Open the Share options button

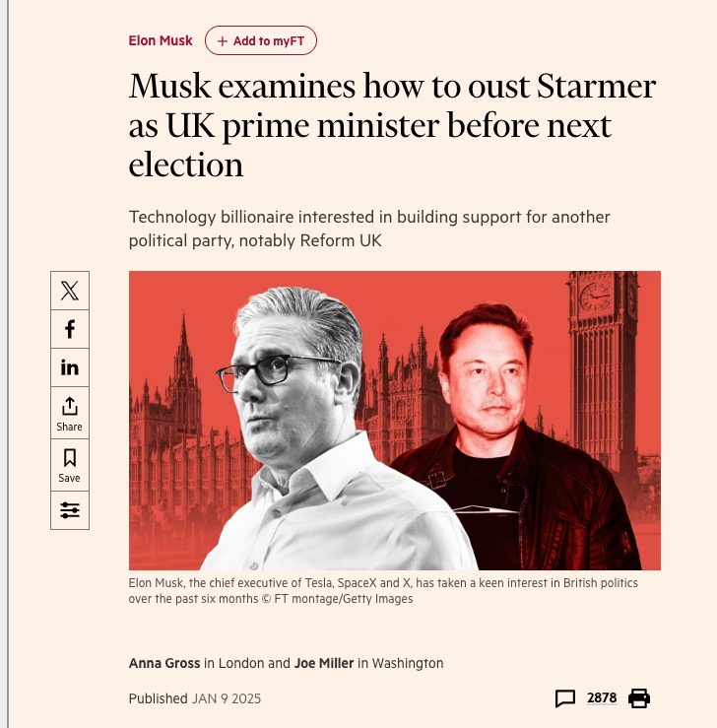[x=70, y=413]
